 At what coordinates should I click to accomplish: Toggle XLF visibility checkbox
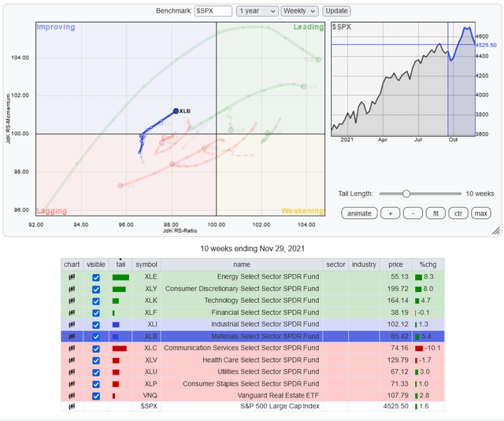pos(96,313)
